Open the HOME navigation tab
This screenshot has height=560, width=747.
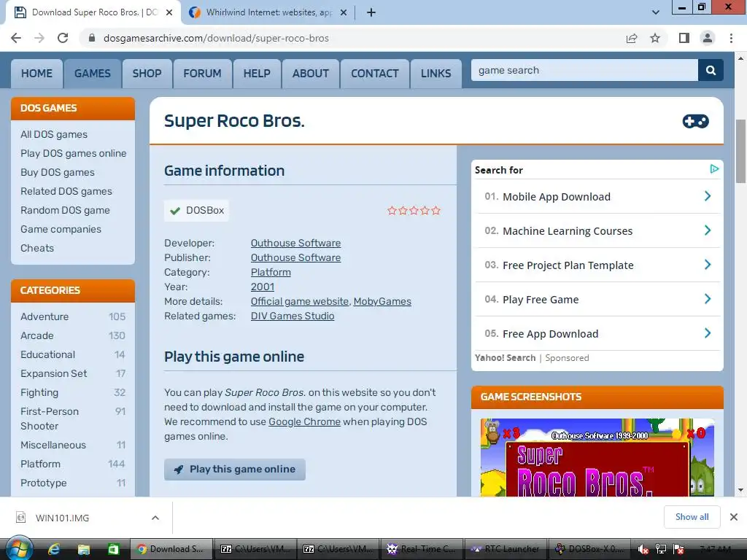point(36,74)
